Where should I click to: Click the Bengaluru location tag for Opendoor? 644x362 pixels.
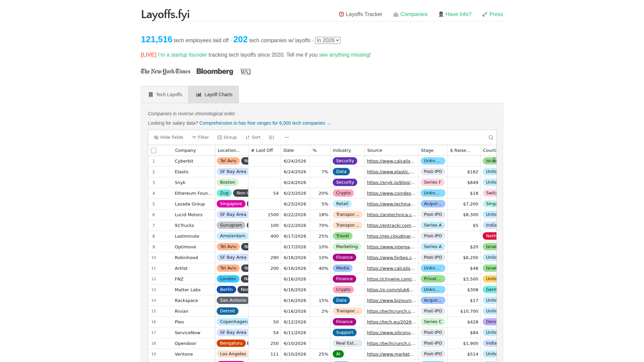(231, 343)
